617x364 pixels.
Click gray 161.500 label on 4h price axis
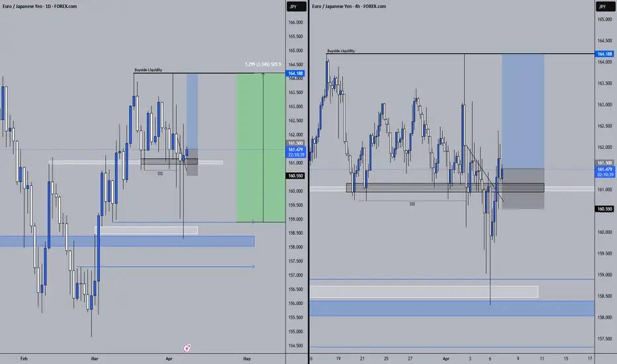pyautogui.click(x=605, y=163)
